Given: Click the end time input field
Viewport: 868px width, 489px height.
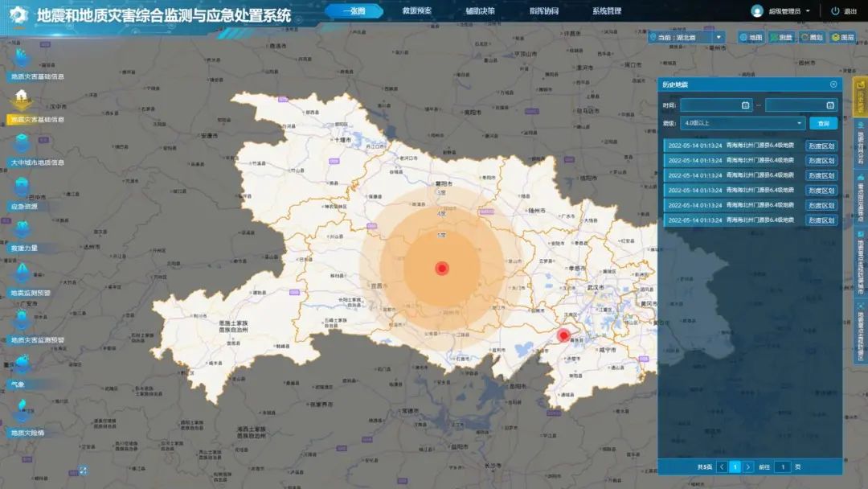Looking at the screenshot, I should (x=801, y=105).
